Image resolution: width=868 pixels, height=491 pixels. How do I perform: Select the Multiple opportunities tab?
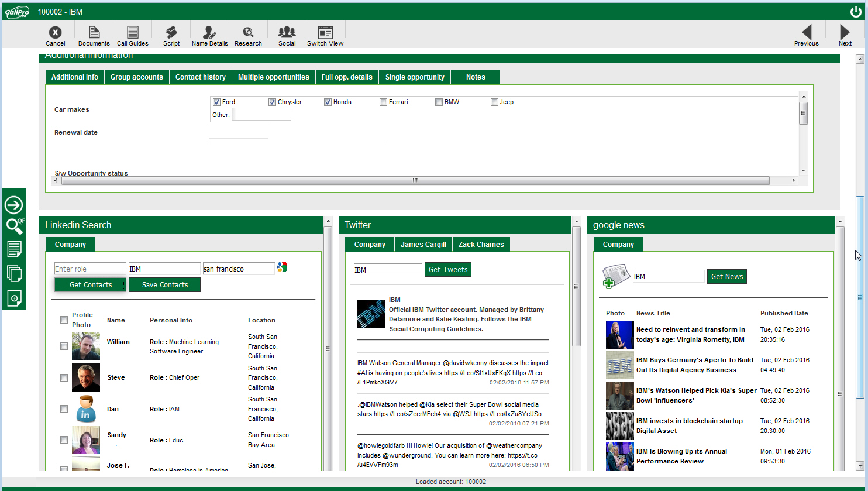[274, 77]
